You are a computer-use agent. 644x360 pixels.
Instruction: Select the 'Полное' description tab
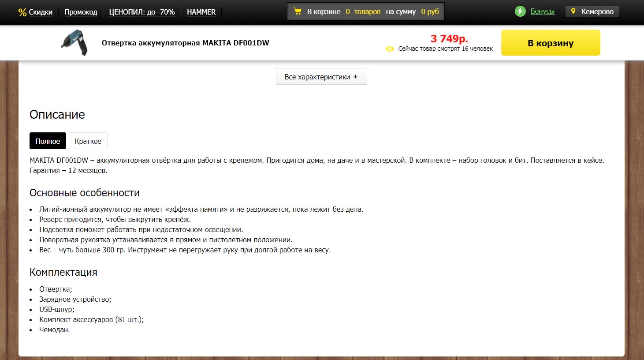[48, 141]
